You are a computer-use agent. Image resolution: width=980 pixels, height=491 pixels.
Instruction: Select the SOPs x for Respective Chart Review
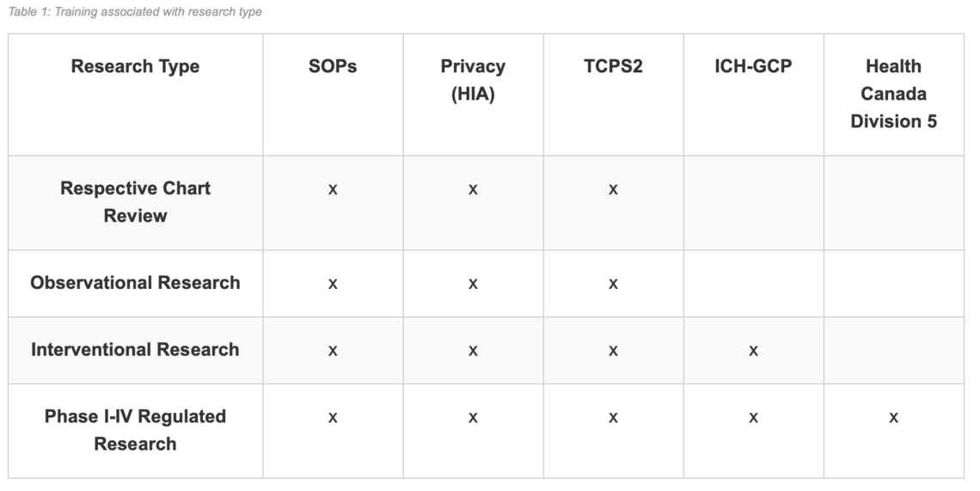tap(333, 189)
